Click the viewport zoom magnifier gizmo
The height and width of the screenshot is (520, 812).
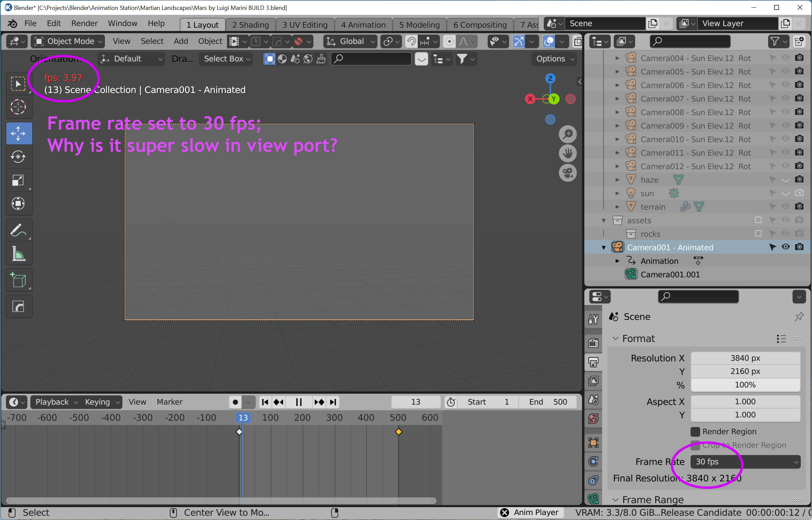(x=568, y=134)
